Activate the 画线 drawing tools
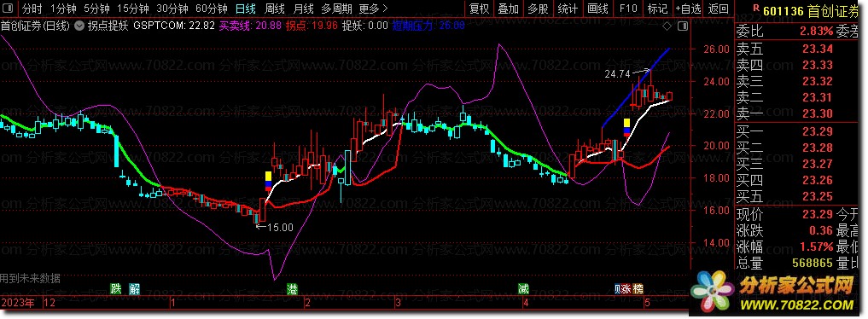The width and height of the screenshot is (868, 319). point(597,9)
